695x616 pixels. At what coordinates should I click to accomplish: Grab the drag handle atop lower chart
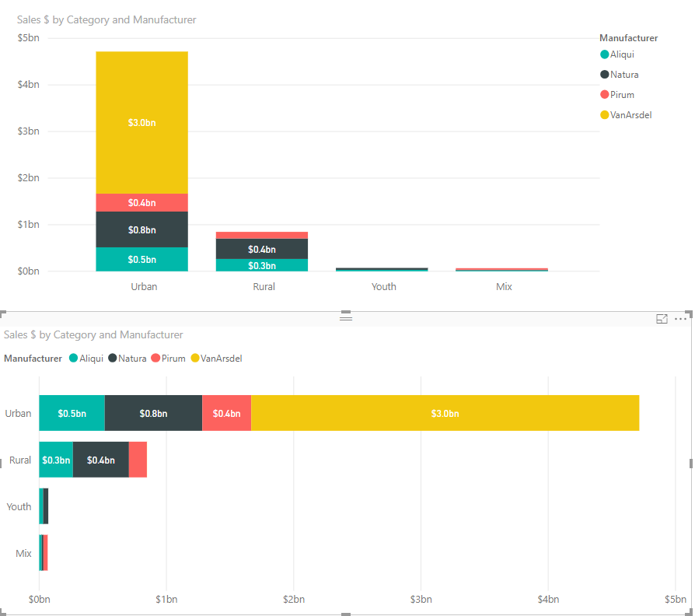click(346, 318)
